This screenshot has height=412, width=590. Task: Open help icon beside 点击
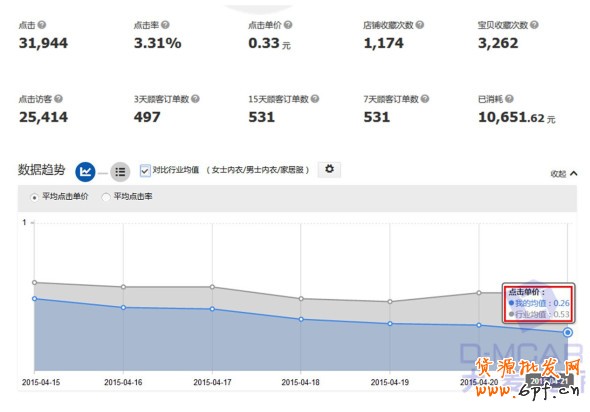(42, 25)
